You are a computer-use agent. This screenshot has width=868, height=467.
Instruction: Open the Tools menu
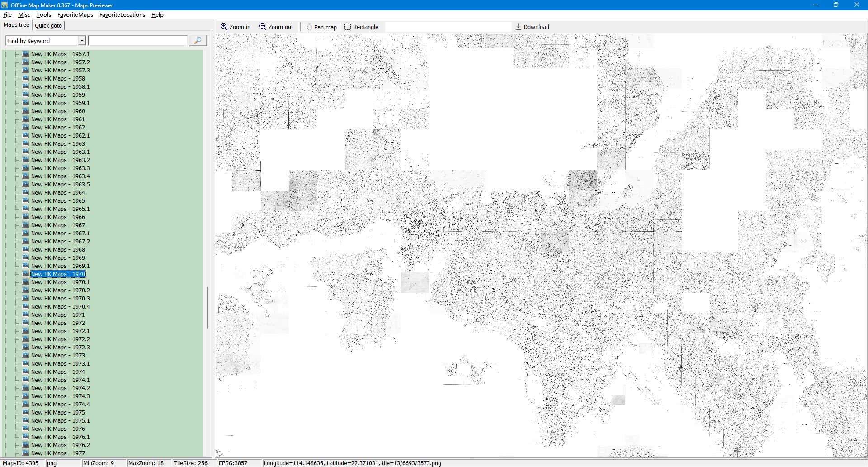click(x=44, y=15)
